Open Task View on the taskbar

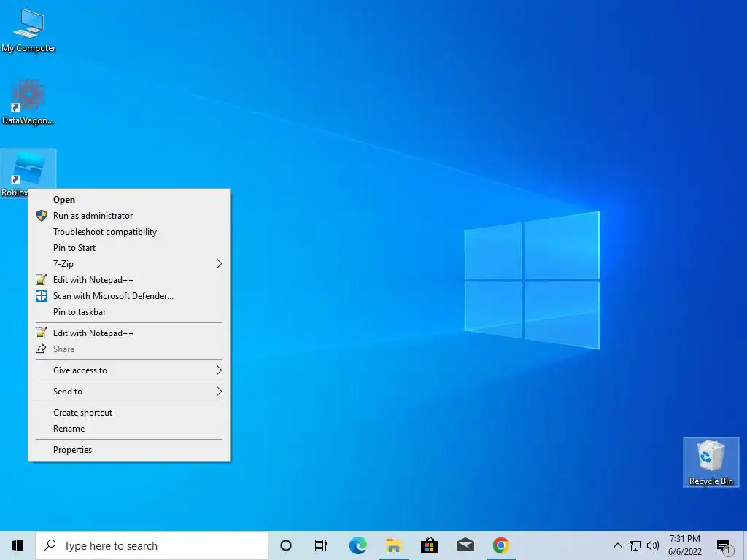click(321, 545)
